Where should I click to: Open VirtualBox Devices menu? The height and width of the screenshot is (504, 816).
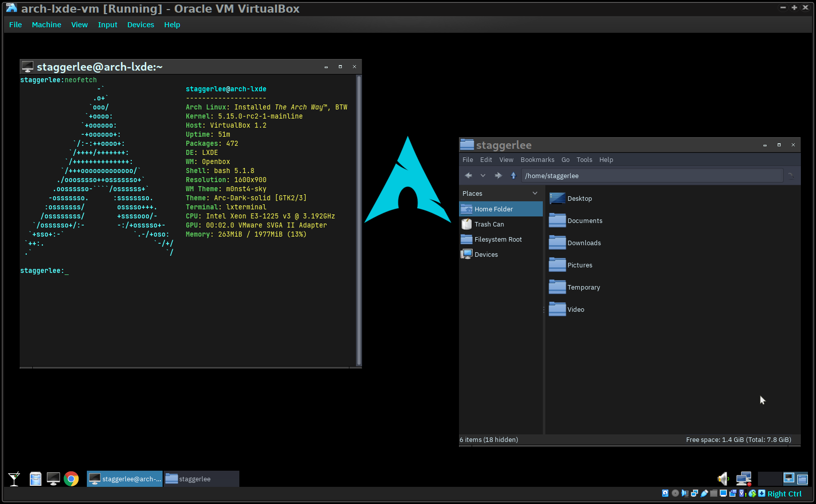pyautogui.click(x=140, y=25)
